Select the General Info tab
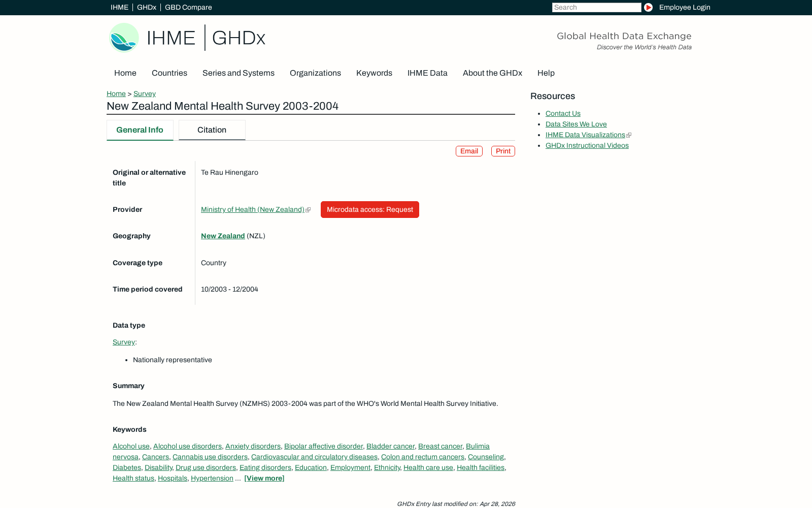Image resolution: width=812 pixels, height=508 pixels. (140, 130)
